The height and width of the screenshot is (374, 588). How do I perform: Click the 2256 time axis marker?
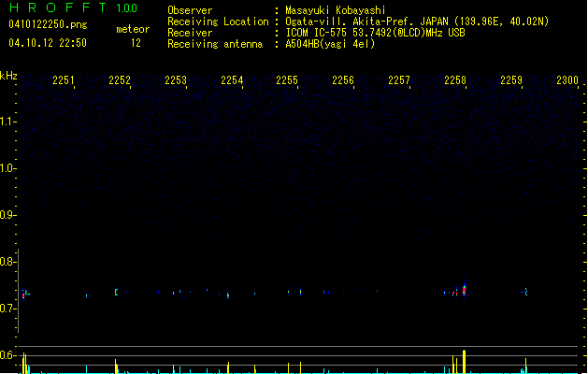click(x=343, y=79)
